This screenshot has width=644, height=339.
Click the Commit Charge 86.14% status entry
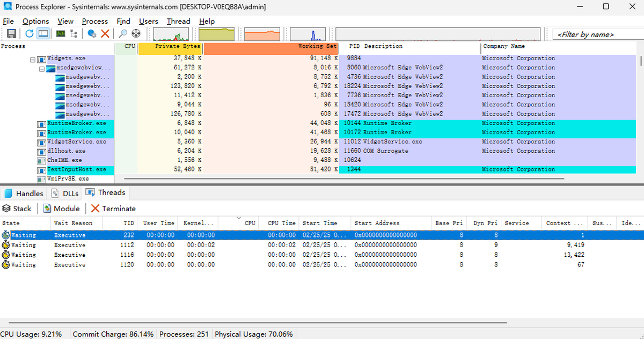113,334
